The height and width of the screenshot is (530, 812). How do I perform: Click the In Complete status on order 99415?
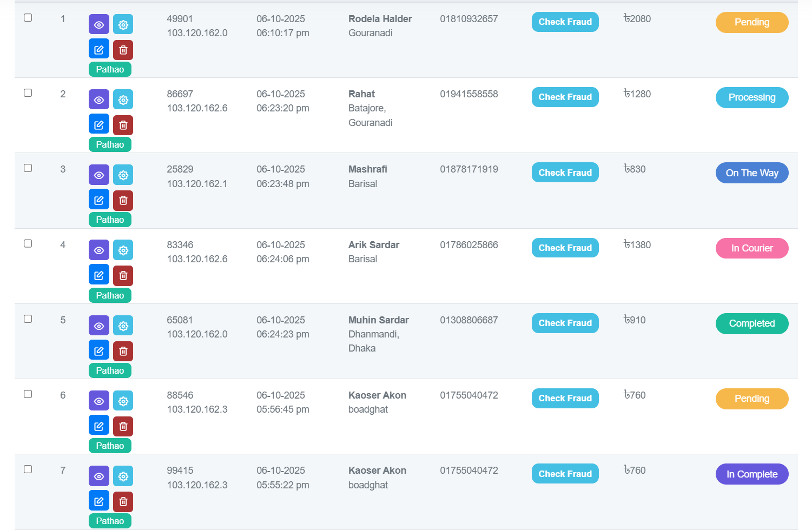pyautogui.click(x=751, y=474)
